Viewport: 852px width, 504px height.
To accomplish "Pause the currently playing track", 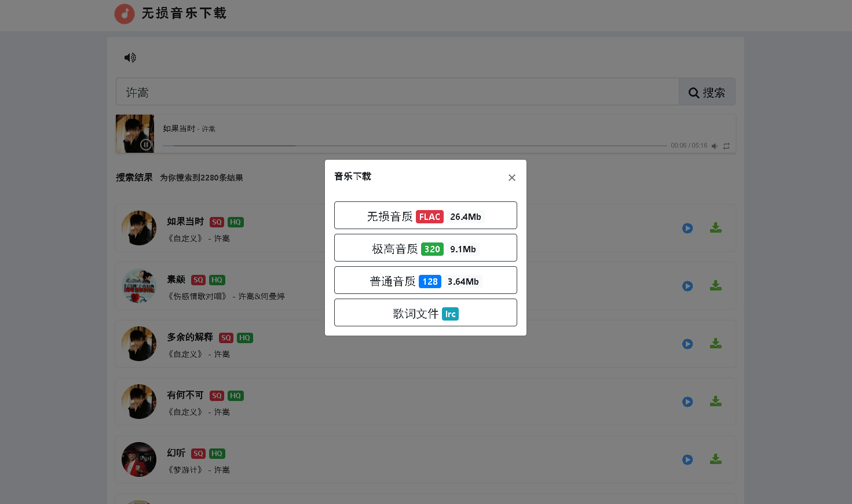I will [144, 145].
